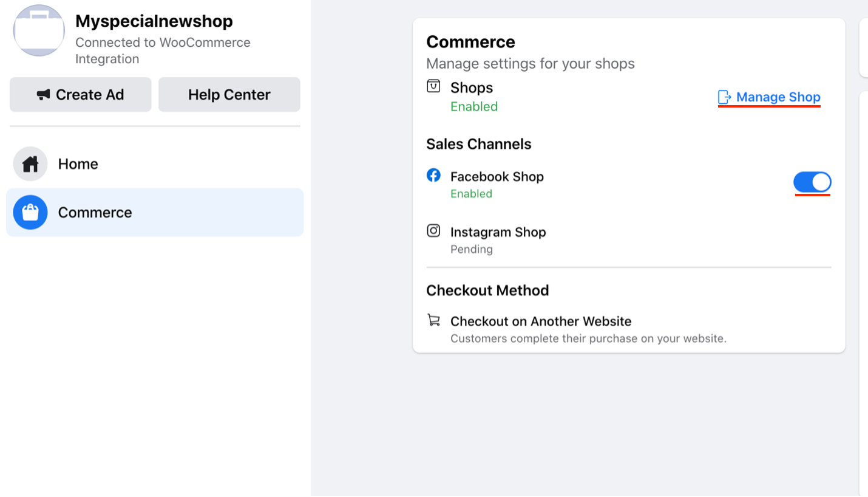This screenshot has width=868, height=497.
Task: Disable the Facebook Shop toggle
Action: [x=812, y=182]
